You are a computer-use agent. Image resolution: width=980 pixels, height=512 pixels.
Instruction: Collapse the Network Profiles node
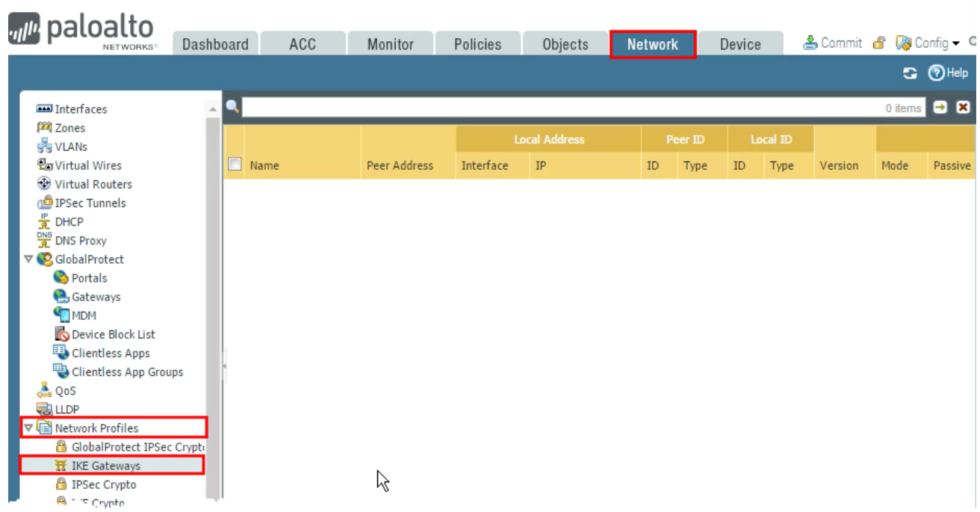(x=28, y=428)
